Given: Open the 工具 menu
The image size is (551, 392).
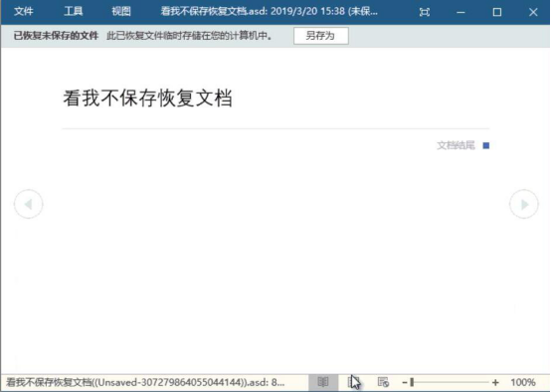Looking at the screenshot, I should click(x=73, y=11).
